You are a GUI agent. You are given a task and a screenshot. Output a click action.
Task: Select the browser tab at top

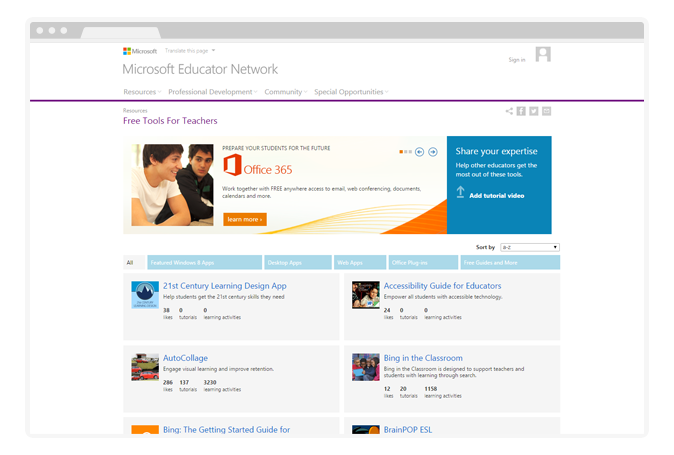tap(121, 33)
